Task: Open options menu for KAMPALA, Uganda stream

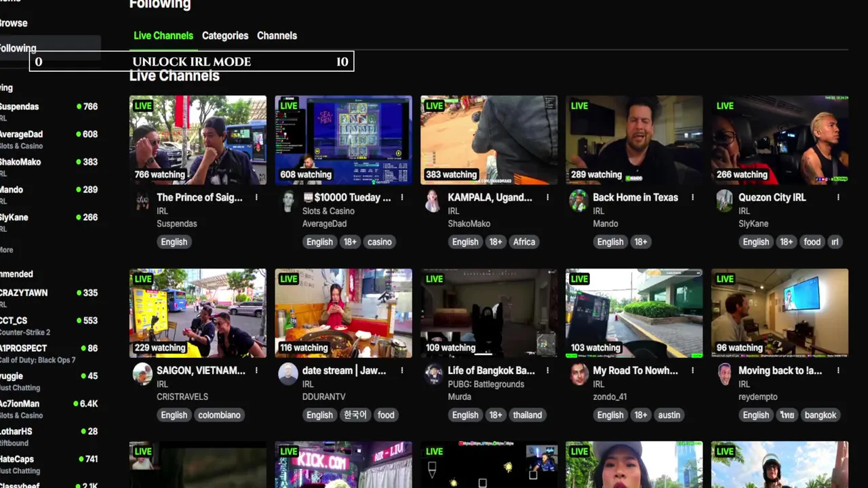Action: coord(547,197)
